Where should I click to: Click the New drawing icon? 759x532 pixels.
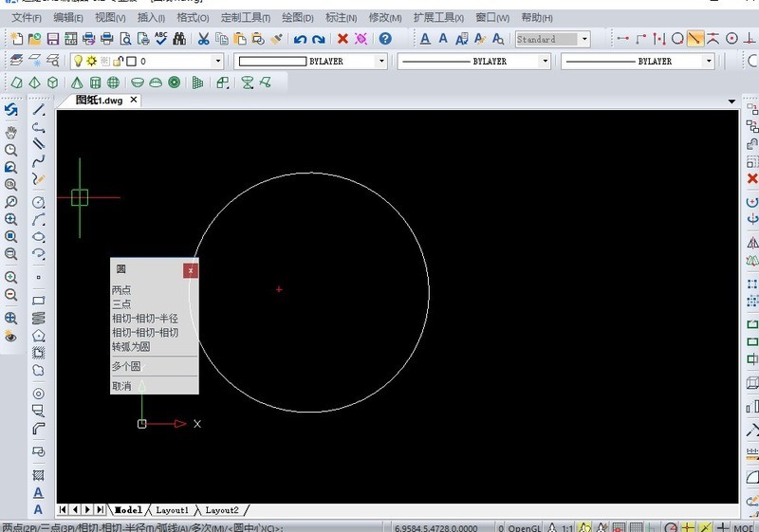point(16,39)
